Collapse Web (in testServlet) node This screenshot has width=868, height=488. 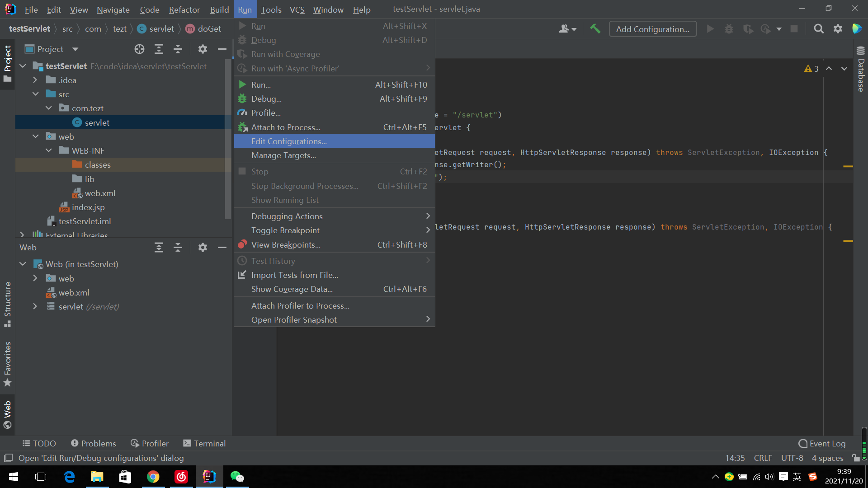23,264
